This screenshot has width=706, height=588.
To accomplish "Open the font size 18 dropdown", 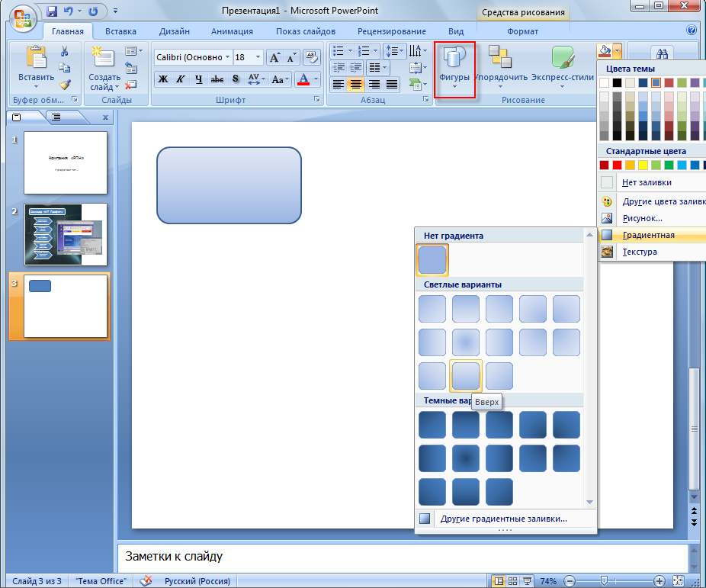I will pyautogui.click(x=248, y=57).
